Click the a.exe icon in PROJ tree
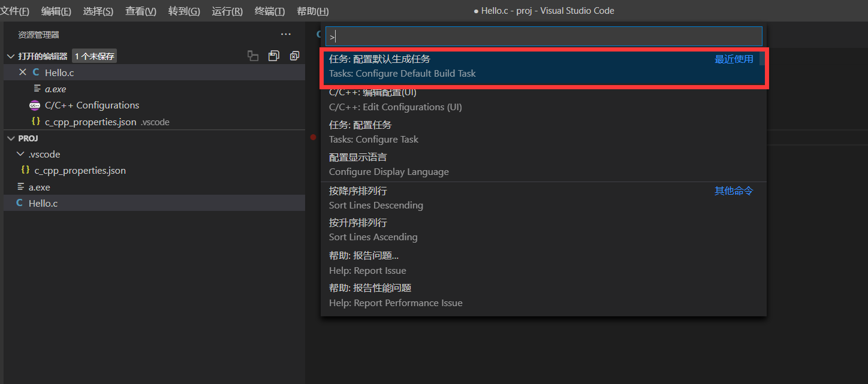Viewport: 868px width, 384px height. (x=21, y=187)
